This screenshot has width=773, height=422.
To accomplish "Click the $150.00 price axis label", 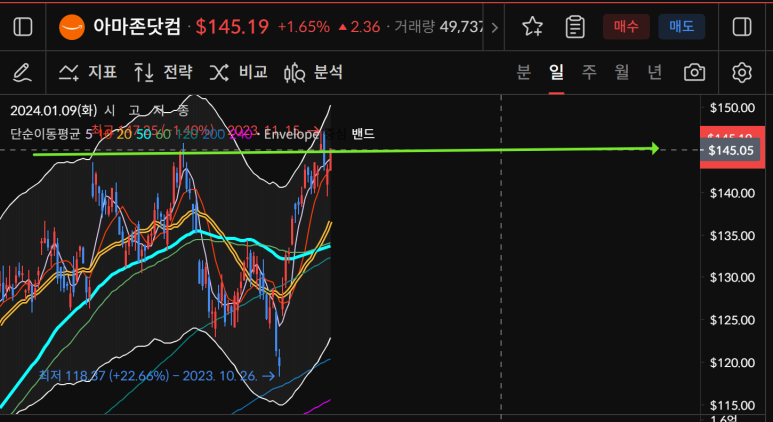I will (732, 108).
